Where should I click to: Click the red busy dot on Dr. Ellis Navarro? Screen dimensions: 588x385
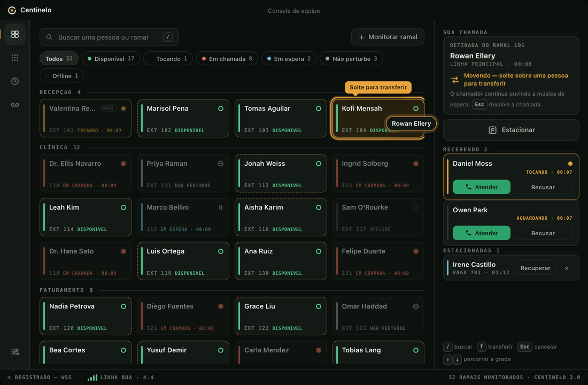(x=123, y=164)
